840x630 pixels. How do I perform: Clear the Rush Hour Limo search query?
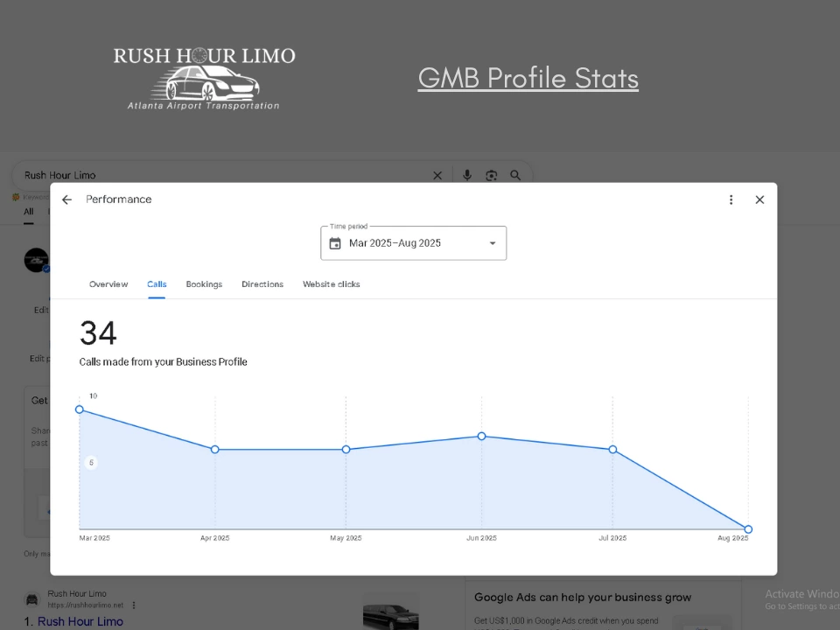pyautogui.click(x=437, y=176)
